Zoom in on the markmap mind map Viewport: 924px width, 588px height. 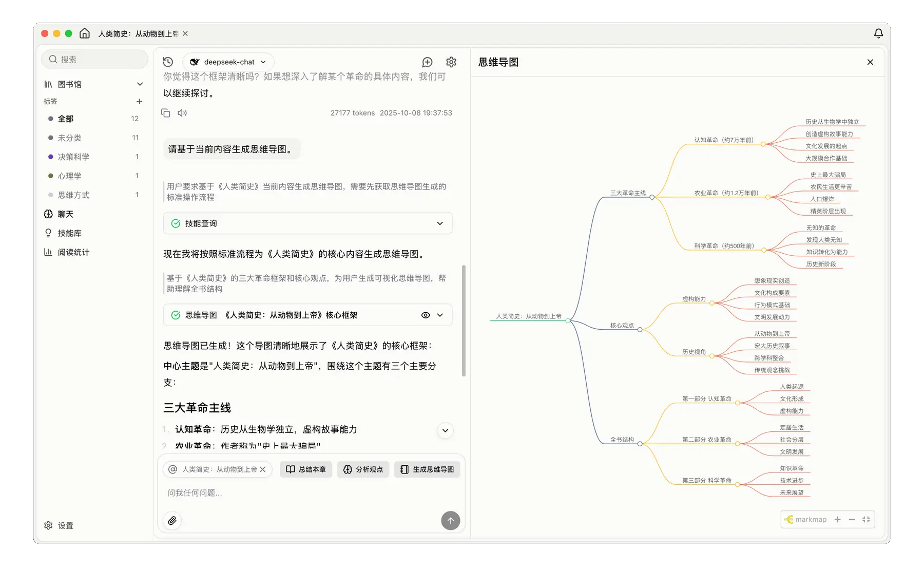click(x=837, y=520)
